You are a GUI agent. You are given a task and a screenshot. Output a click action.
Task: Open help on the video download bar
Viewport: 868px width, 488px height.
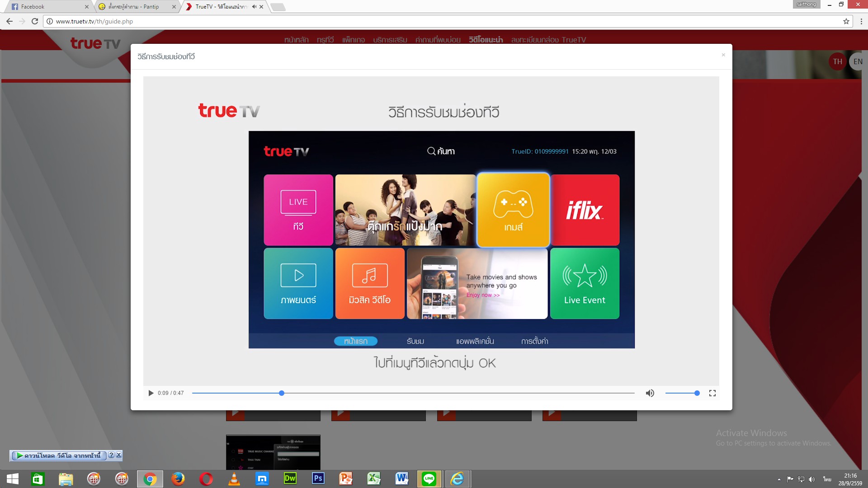[111, 455]
